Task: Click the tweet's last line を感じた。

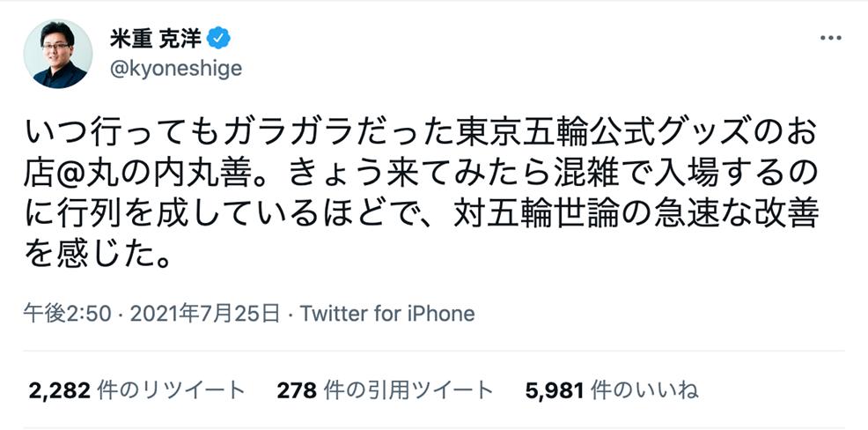Action: pyautogui.click(x=96, y=256)
